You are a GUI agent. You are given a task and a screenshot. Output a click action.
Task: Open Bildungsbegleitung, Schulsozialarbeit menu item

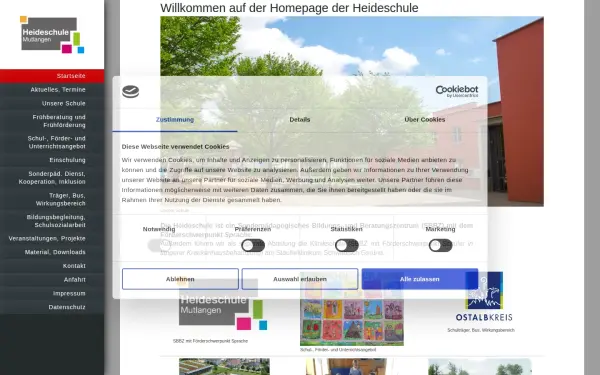[x=52, y=221]
